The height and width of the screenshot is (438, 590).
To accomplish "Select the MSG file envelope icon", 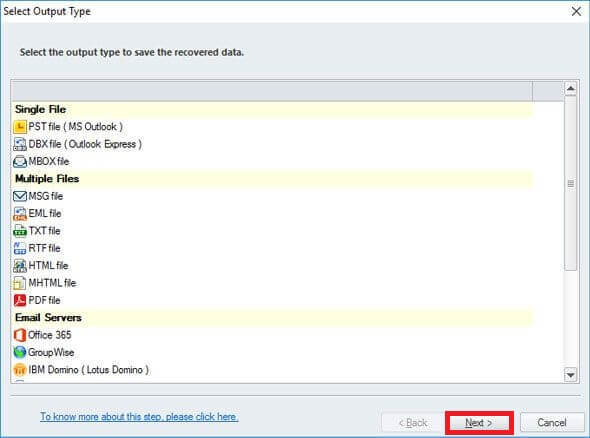I will pyautogui.click(x=20, y=196).
